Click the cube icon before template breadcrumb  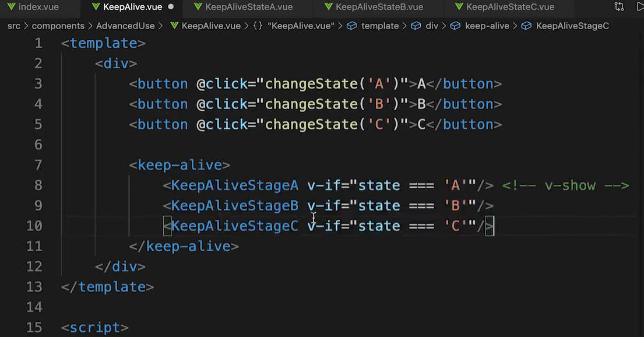pos(351,26)
